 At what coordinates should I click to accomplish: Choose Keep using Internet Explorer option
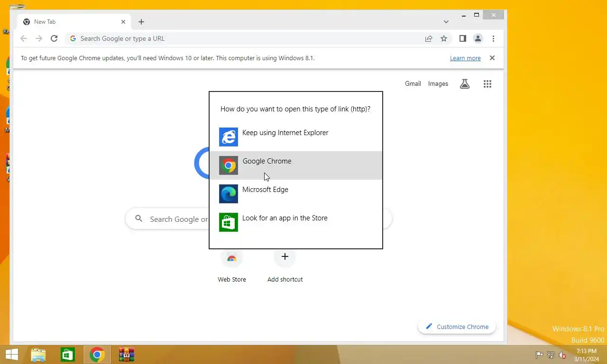click(295, 136)
